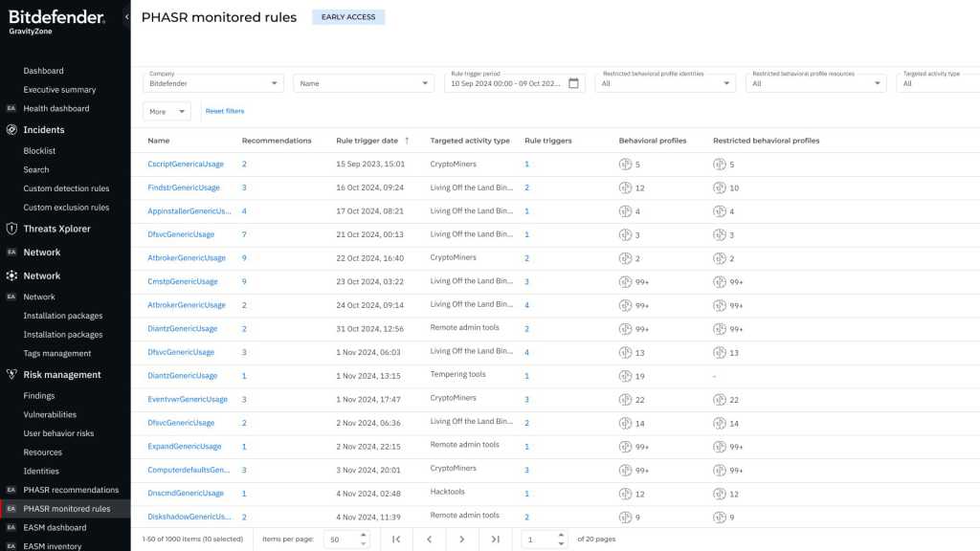980x551 pixels.
Task: Jump to the last page of results
Action: (x=495, y=540)
